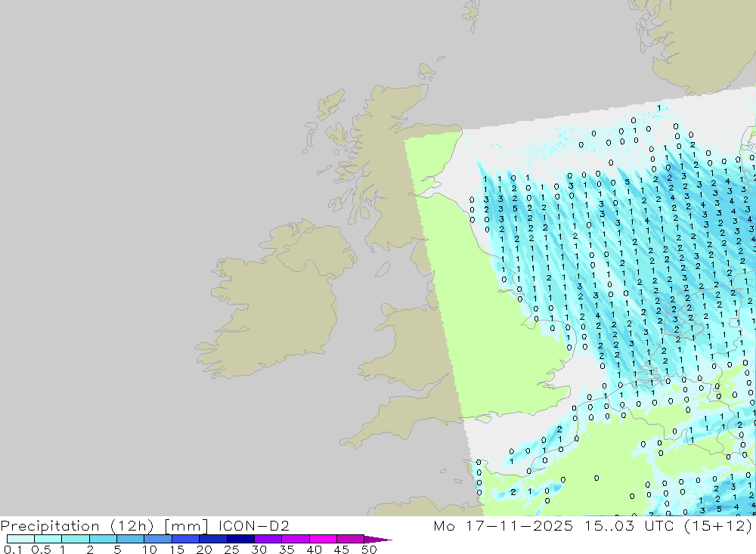Click the '0.1' legend value label

click(x=13, y=549)
